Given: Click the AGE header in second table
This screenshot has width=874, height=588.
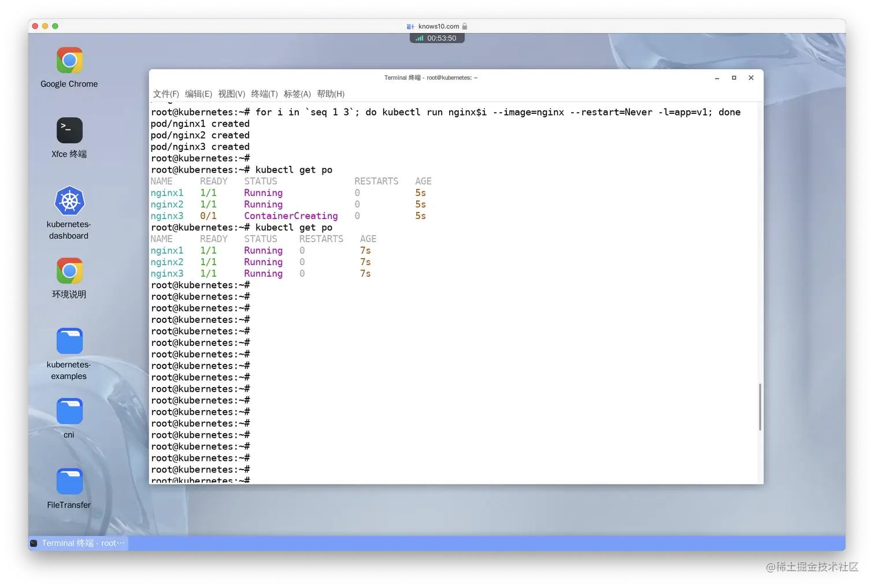Looking at the screenshot, I should point(368,239).
